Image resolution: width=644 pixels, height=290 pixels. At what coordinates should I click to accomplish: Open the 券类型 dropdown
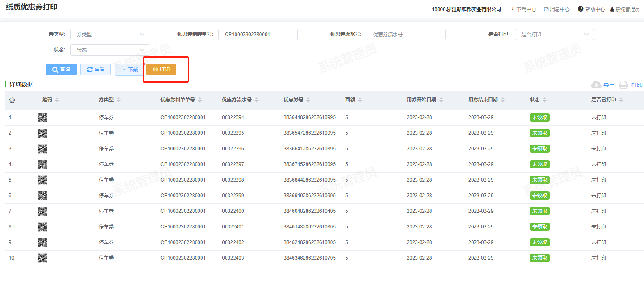[x=110, y=35]
